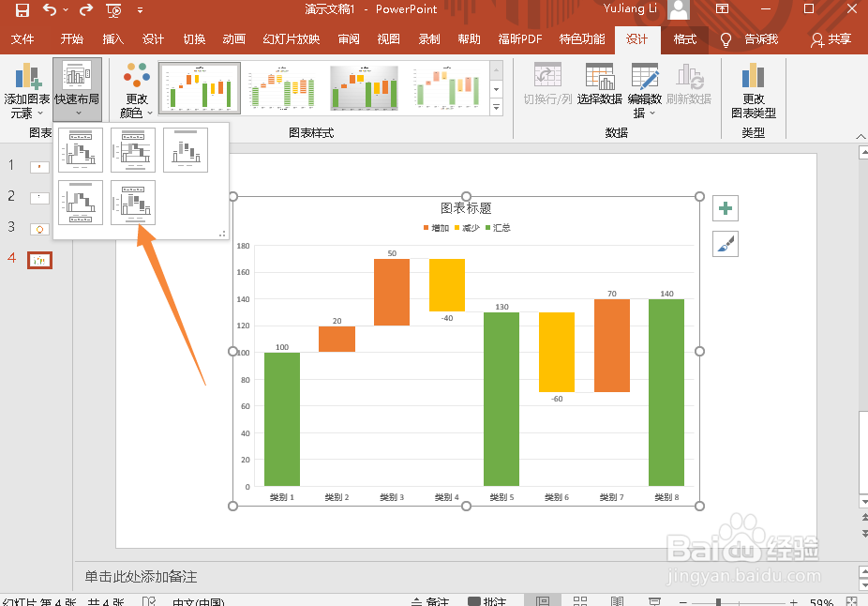The height and width of the screenshot is (606, 868).
Task: Click the Save icon in quick access toolbar
Action: click(22, 9)
